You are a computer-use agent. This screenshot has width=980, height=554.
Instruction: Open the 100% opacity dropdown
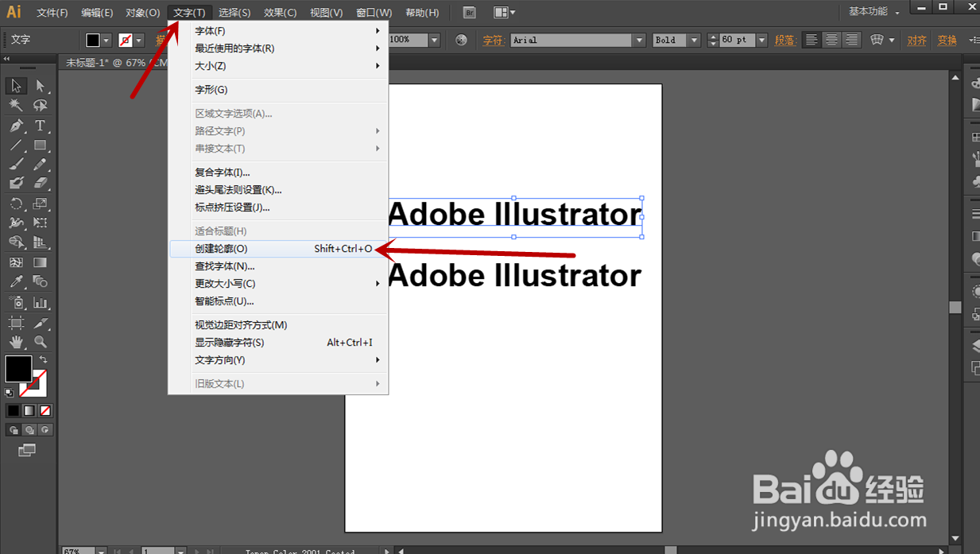(435, 40)
